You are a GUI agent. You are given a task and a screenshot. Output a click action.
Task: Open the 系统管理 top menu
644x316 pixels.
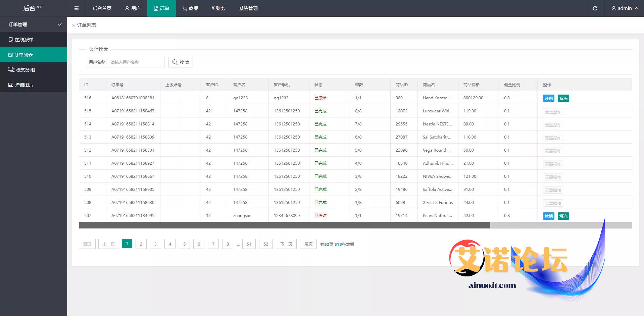point(248,8)
